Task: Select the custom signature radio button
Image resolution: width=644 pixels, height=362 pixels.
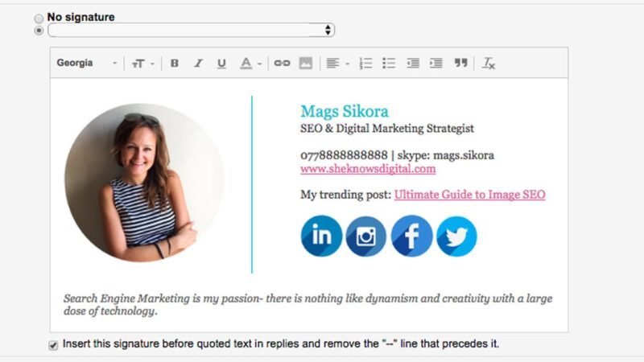Action: click(39, 31)
